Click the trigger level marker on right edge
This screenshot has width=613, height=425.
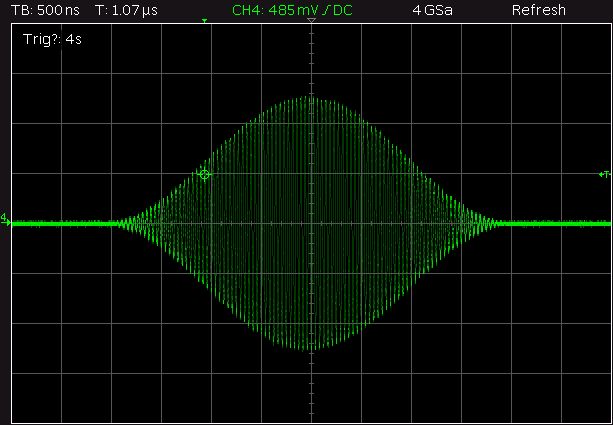pyautogui.click(x=603, y=174)
